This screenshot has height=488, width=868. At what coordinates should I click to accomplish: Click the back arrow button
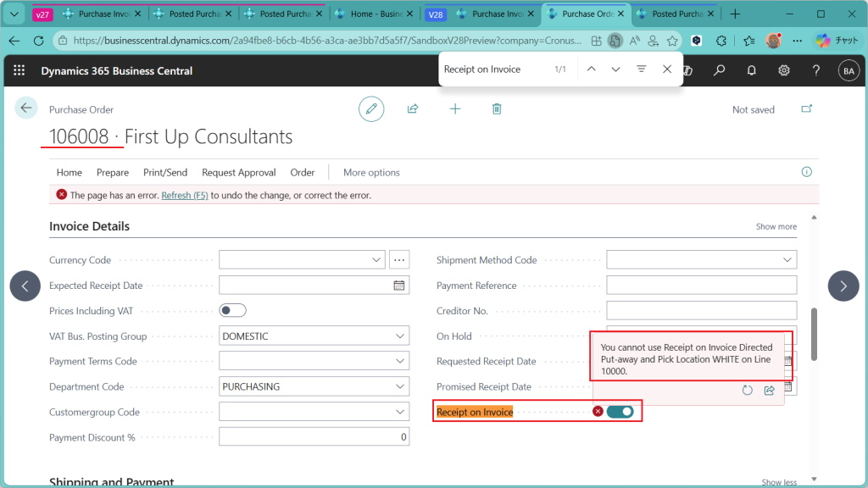pyautogui.click(x=26, y=108)
